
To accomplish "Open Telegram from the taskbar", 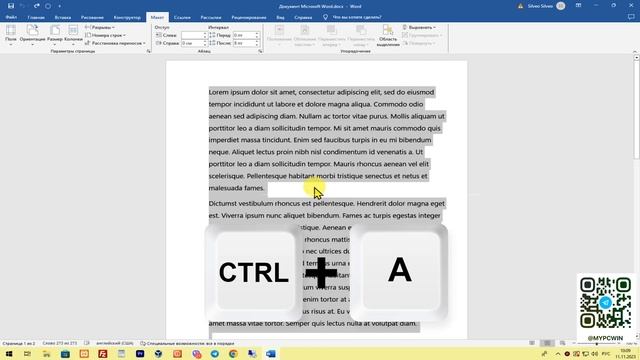I will [215, 354].
